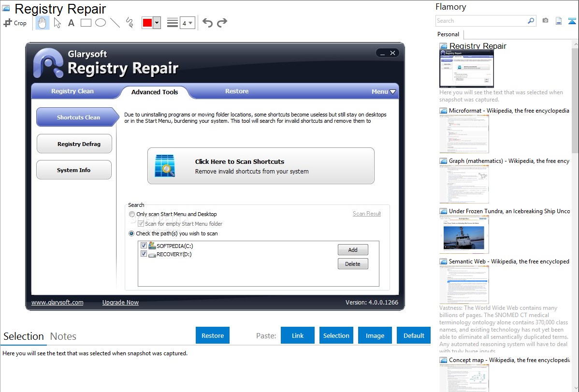Uncheck the SOFTPEDIA(C:) drive checkbox
The image size is (579, 392).
(144, 246)
